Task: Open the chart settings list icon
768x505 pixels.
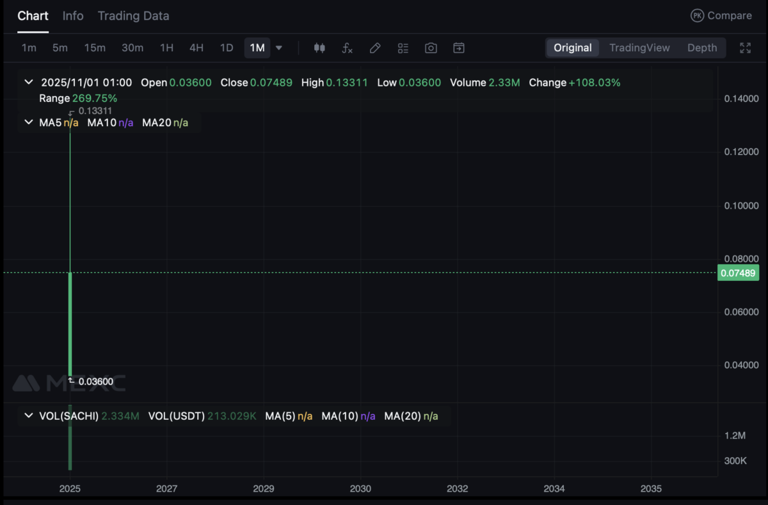Action: (403, 48)
